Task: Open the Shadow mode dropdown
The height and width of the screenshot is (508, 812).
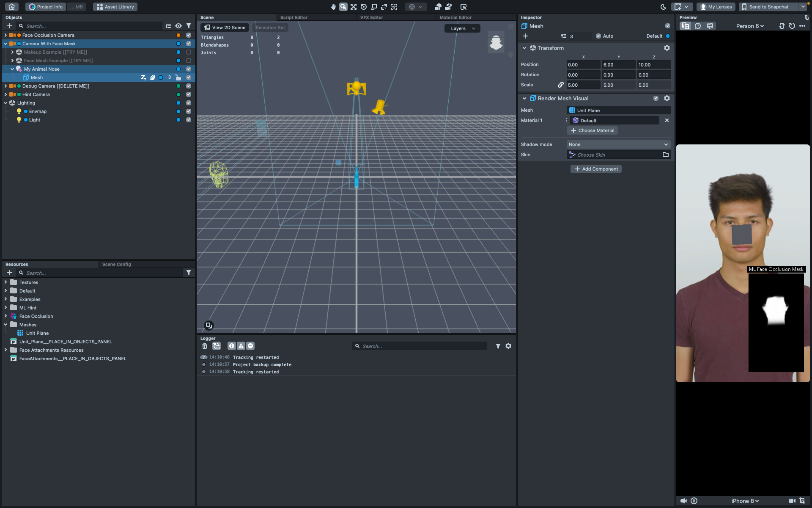Action: point(618,144)
